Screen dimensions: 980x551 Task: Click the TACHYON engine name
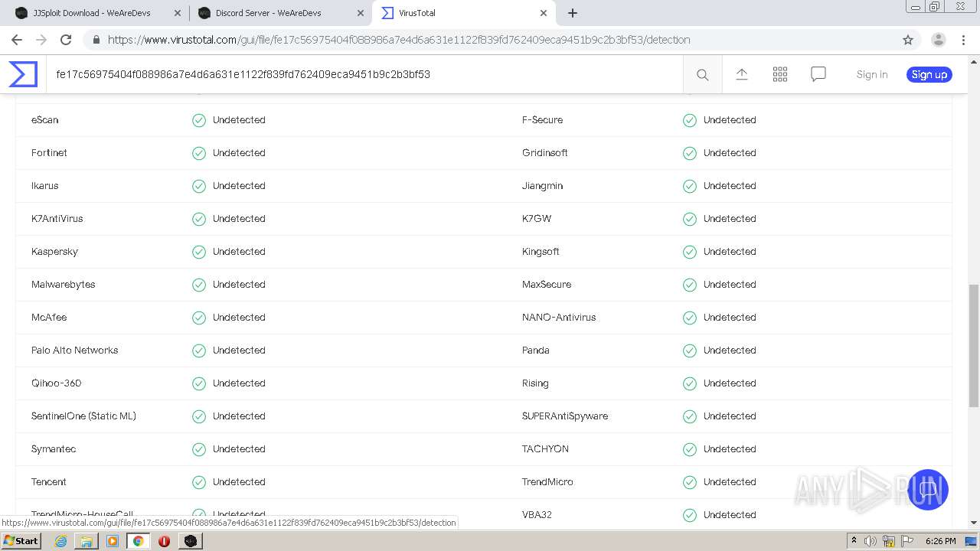point(545,449)
